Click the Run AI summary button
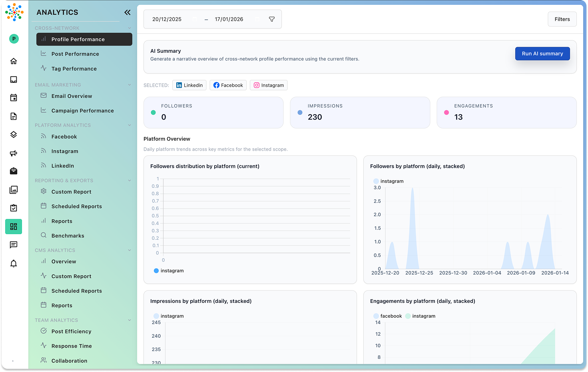This screenshot has width=588, height=372. [542, 53]
